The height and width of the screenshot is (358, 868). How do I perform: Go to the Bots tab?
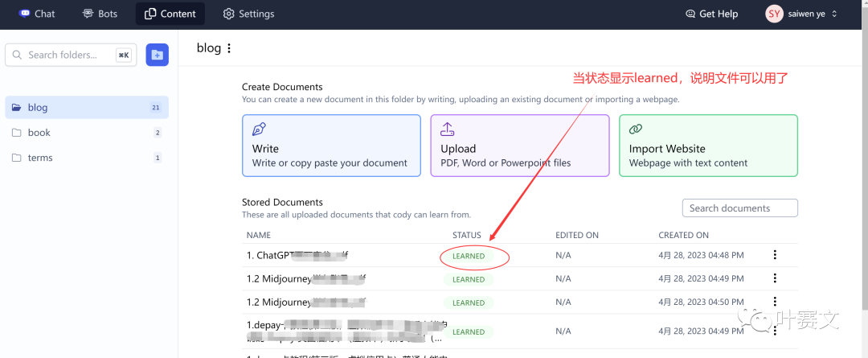click(x=99, y=14)
